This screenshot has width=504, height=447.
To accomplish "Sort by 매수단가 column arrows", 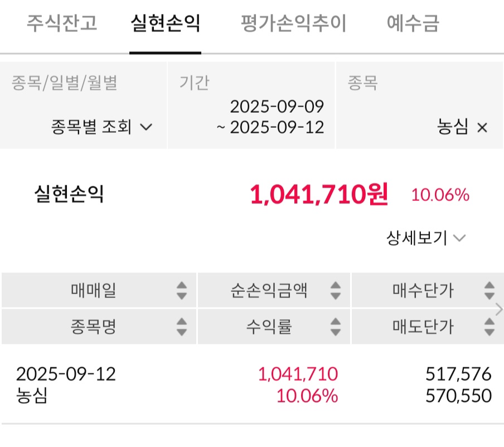I will click(489, 290).
